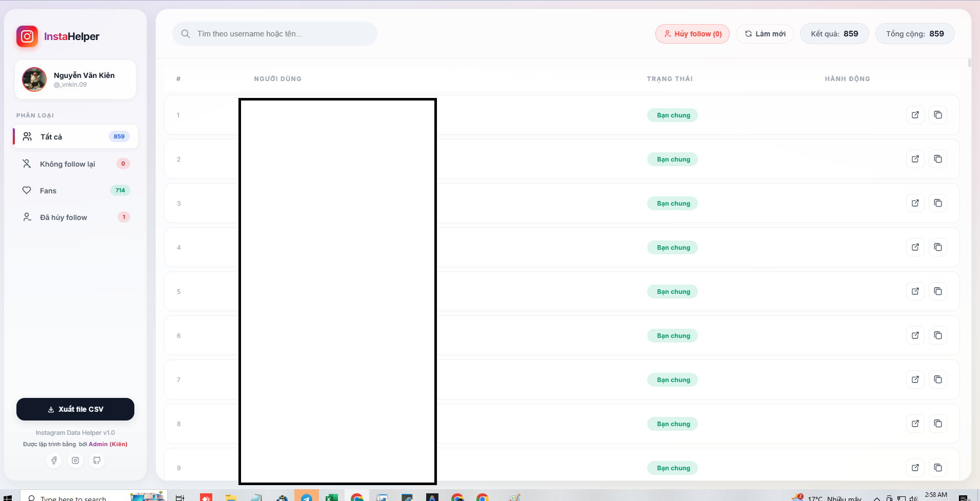Open Excel from the taskbar

coord(331,496)
